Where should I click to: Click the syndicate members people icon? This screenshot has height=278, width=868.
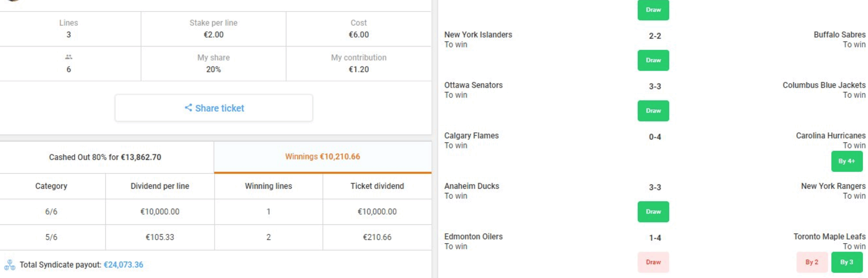[x=69, y=57]
